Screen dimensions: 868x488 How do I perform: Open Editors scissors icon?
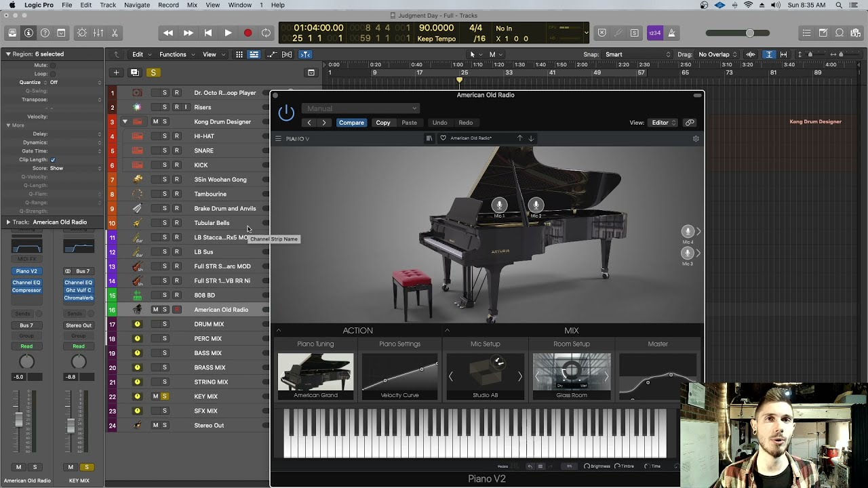115,33
